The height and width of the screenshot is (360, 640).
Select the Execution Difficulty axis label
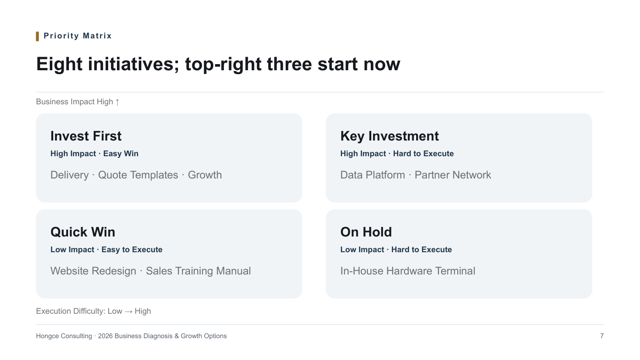[x=93, y=311]
